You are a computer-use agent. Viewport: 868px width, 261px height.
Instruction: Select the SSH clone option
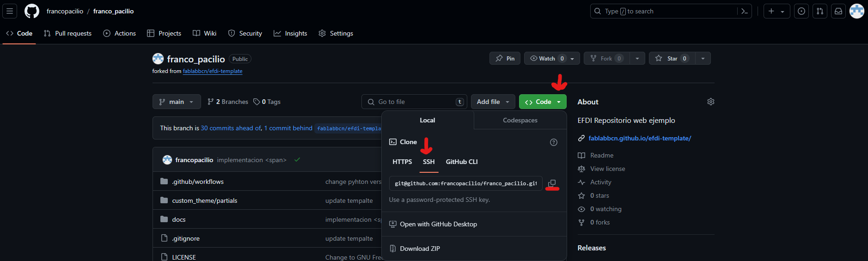(x=429, y=162)
